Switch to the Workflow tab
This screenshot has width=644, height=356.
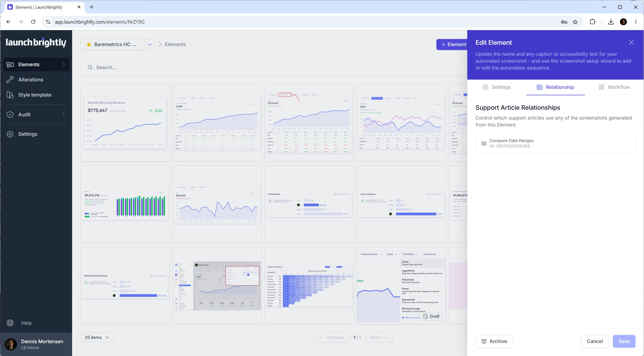tap(614, 87)
